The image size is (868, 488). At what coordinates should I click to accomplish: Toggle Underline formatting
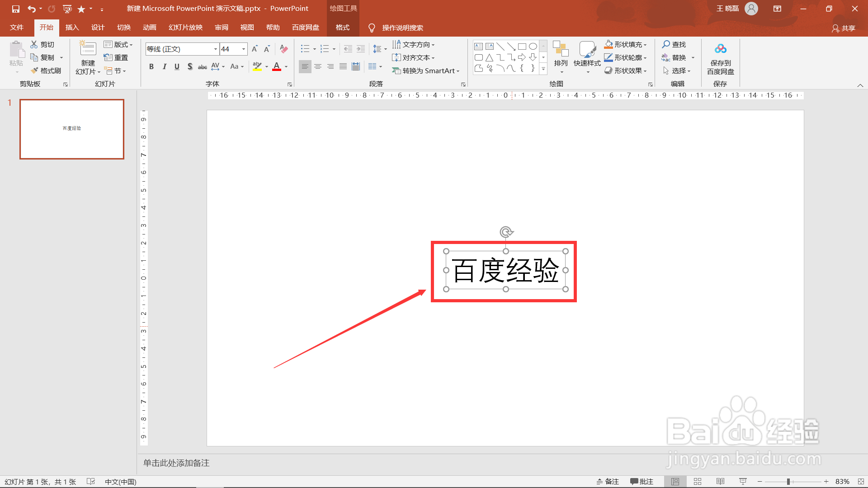pyautogui.click(x=177, y=66)
